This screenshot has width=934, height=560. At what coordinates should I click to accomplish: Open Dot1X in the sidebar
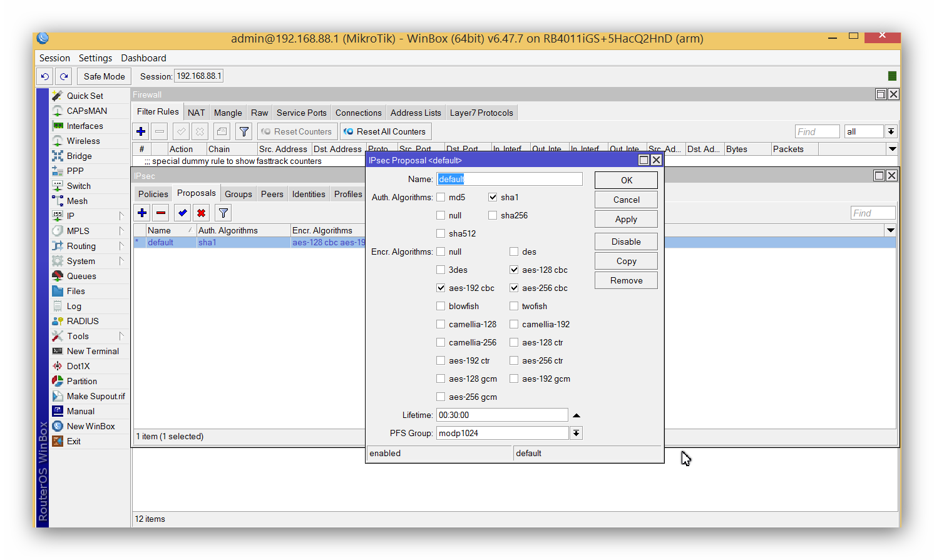(78, 366)
